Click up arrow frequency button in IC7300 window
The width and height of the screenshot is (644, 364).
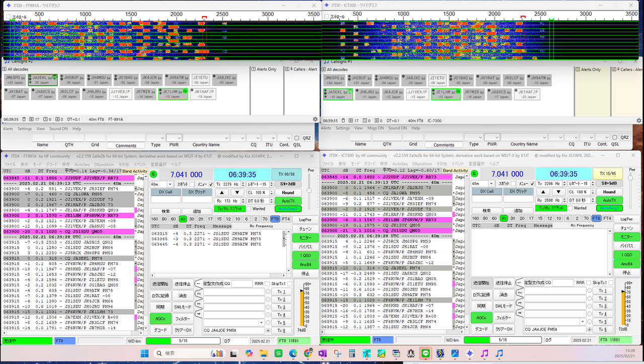(x=543, y=192)
